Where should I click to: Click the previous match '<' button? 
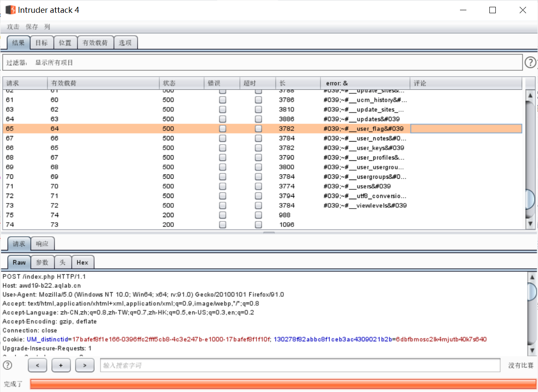pyautogui.click(x=38, y=365)
